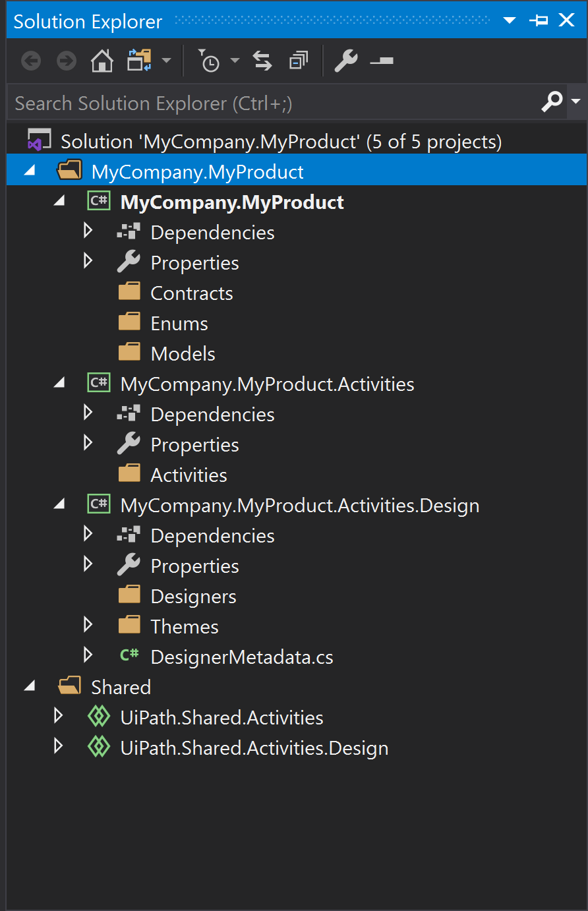Expand Properties under Activities project

point(88,443)
